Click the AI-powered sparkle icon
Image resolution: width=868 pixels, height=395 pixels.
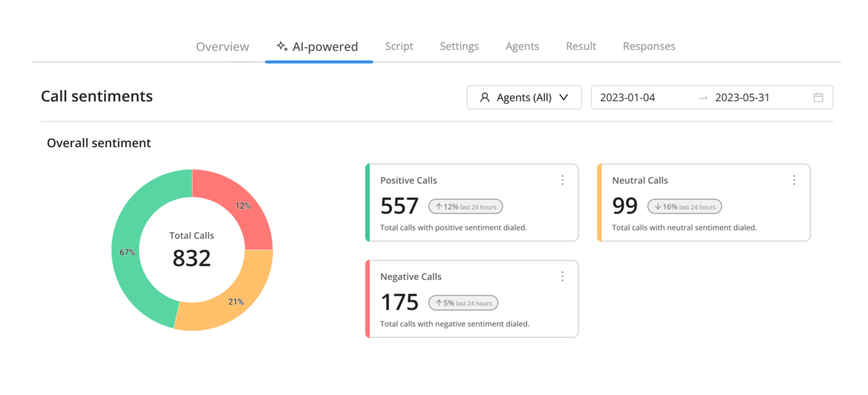(x=281, y=46)
